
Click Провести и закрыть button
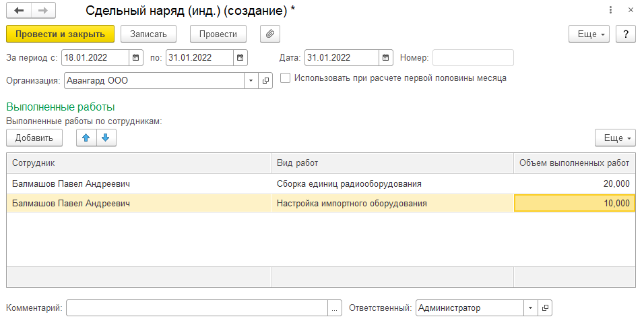click(x=60, y=34)
